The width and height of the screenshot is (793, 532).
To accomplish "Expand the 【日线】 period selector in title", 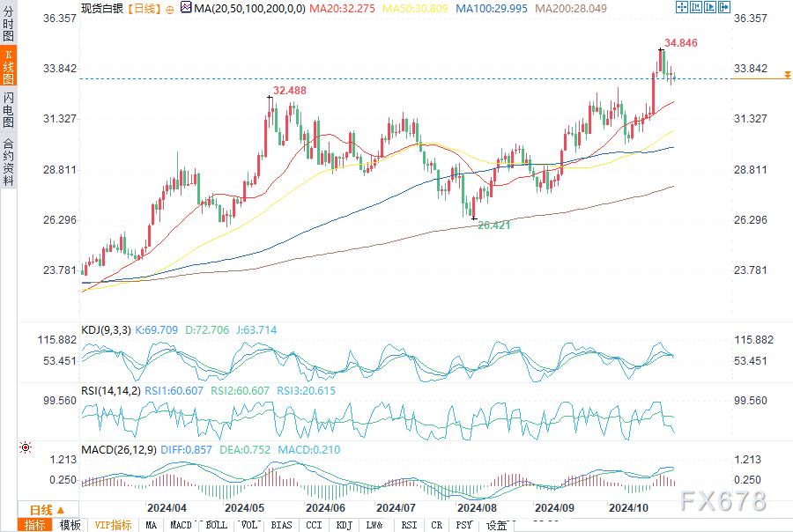I will [x=142, y=7].
